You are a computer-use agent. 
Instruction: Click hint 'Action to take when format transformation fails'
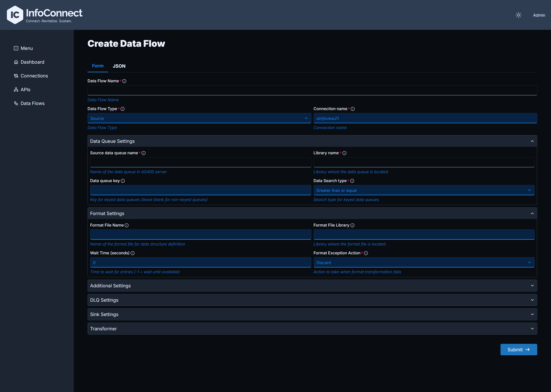357,272
